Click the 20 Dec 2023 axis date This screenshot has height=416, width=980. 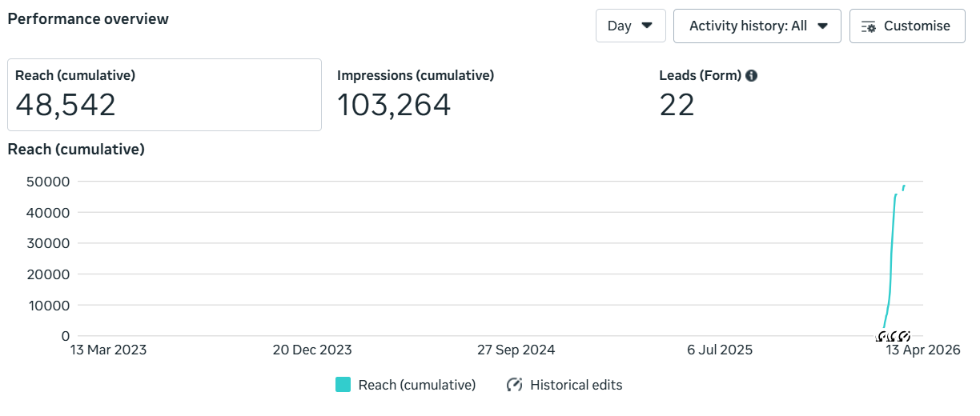312,350
